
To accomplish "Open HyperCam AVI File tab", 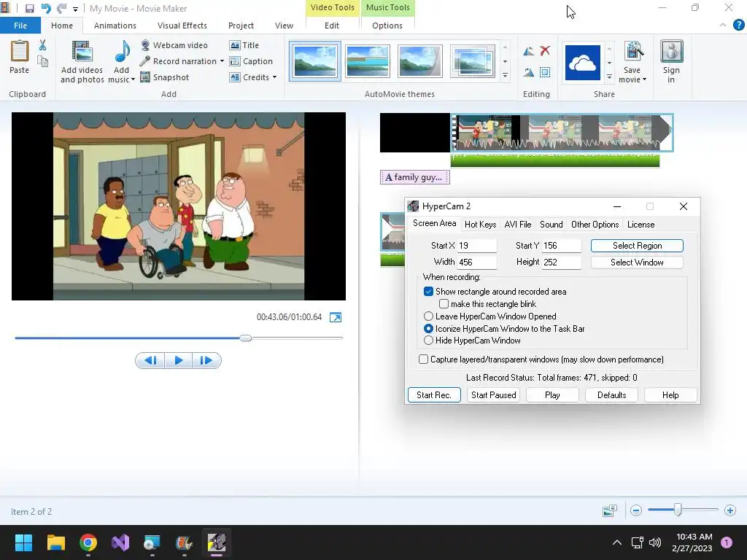I will coord(517,225).
